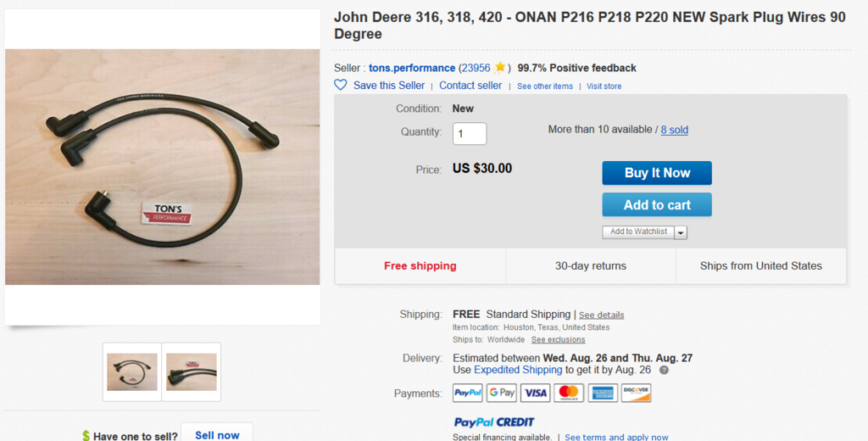Click the American Express card icon
868x441 pixels.
click(x=603, y=393)
